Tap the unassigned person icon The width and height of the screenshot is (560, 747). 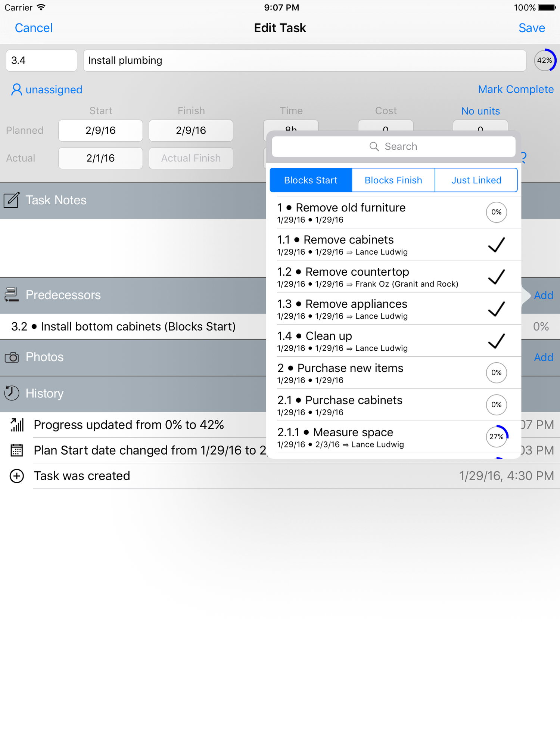pos(16,90)
